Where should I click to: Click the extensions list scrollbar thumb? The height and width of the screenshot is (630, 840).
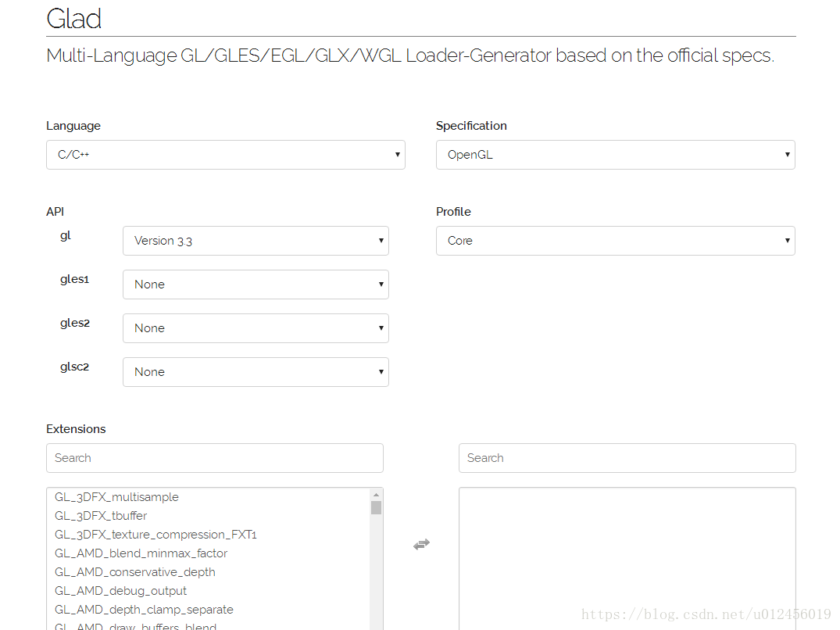tap(376, 508)
